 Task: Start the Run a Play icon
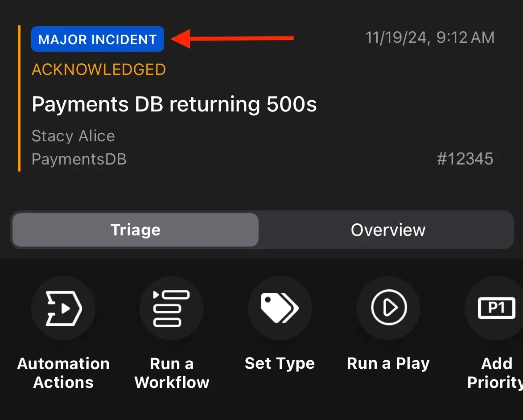(388, 308)
